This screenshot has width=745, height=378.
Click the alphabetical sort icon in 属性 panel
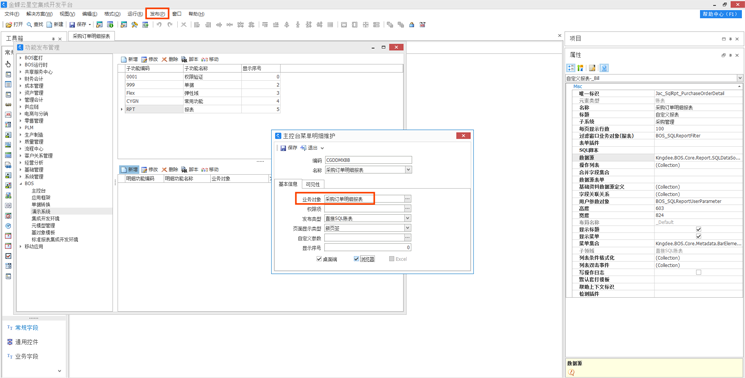[580, 67]
